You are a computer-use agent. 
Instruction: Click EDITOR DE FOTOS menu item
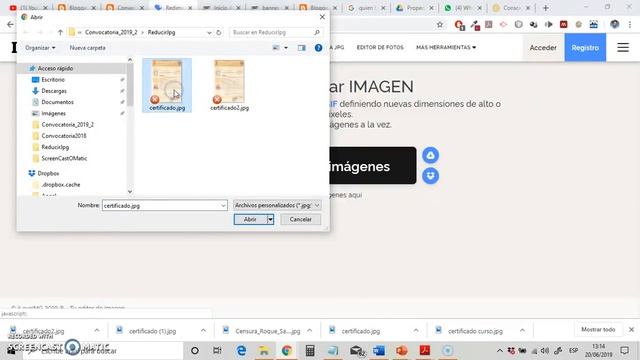tap(380, 47)
